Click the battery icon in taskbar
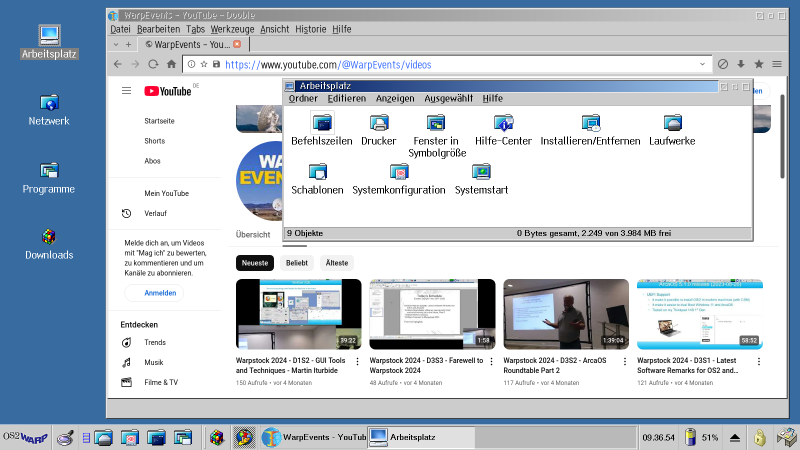Screen dimensions: 800x450 (x=690, y=437)
